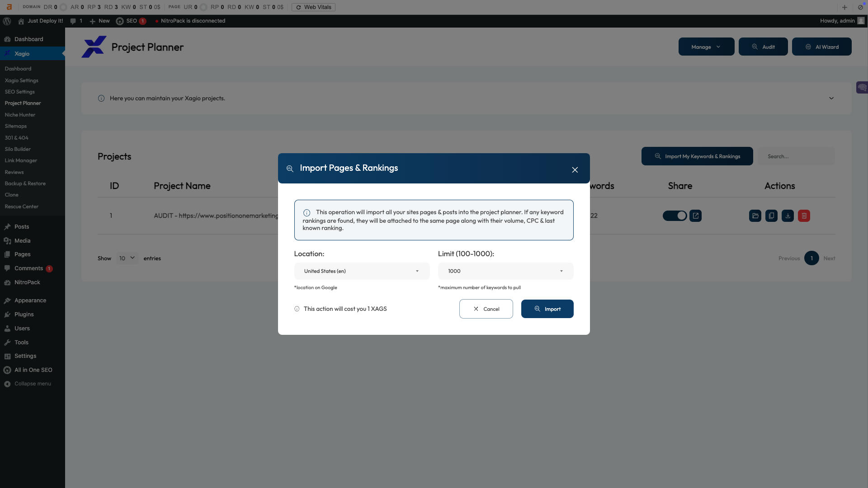Screen dimensions: 868x488
Task: Click the Cancel button in the dialog
Action: point(486,309)
